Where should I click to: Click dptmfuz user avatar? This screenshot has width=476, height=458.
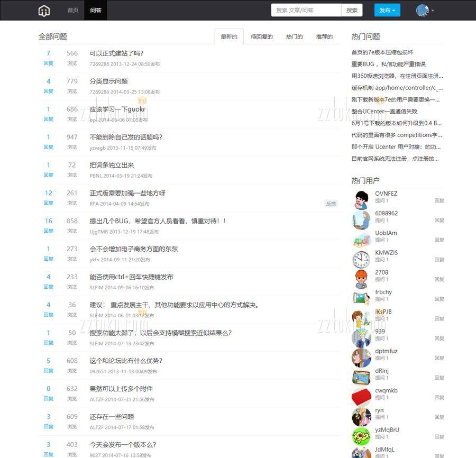361,357
